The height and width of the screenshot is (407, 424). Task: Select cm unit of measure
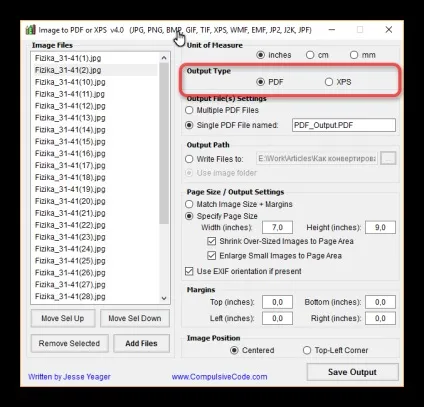317,55
